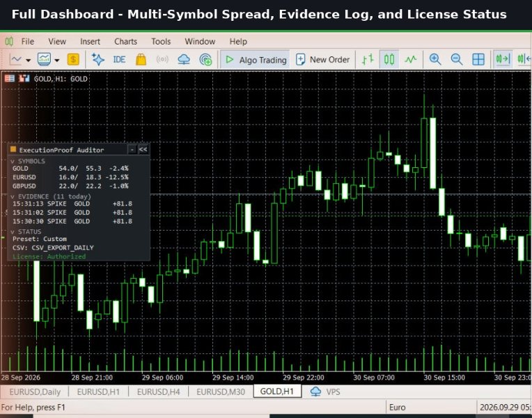Collapse ExecutionProof Auditor with << button
Viewport: 532px width, 418px height.
[x=143, y=149]
